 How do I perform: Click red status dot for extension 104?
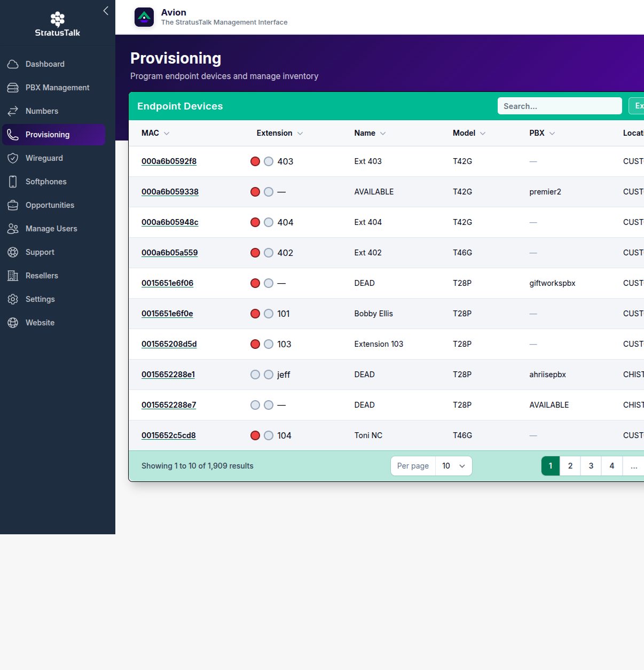pyautogui.click(x=255, y=435)
